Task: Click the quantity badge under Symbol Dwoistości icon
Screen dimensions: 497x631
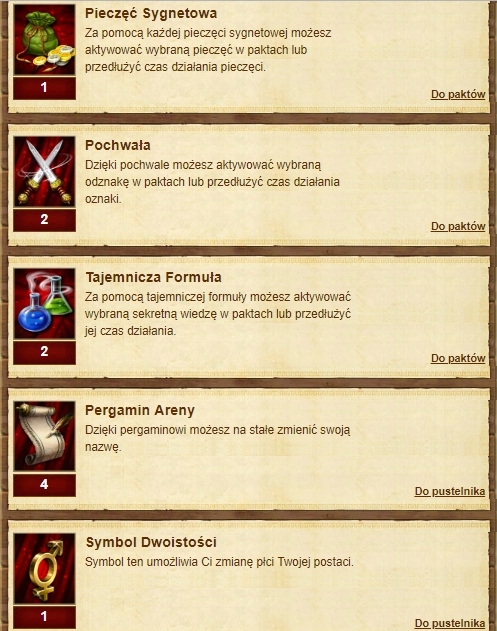Action: tap(44, 617)
